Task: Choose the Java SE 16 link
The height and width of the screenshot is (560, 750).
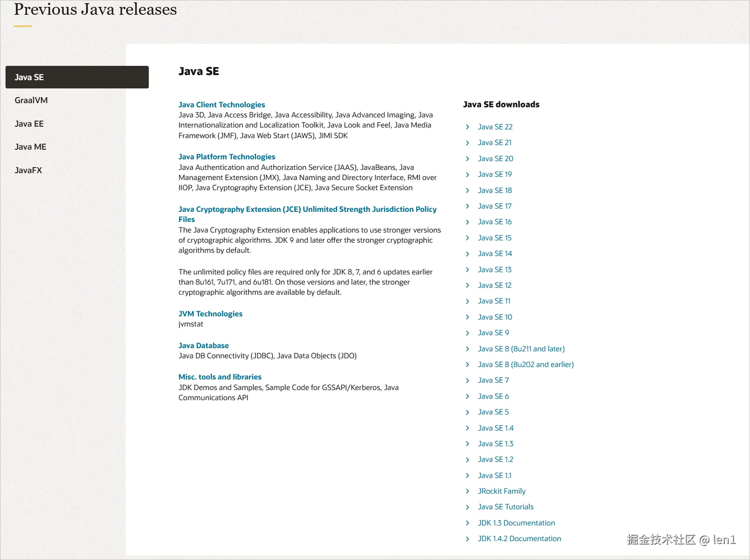Action: [495, 222]
